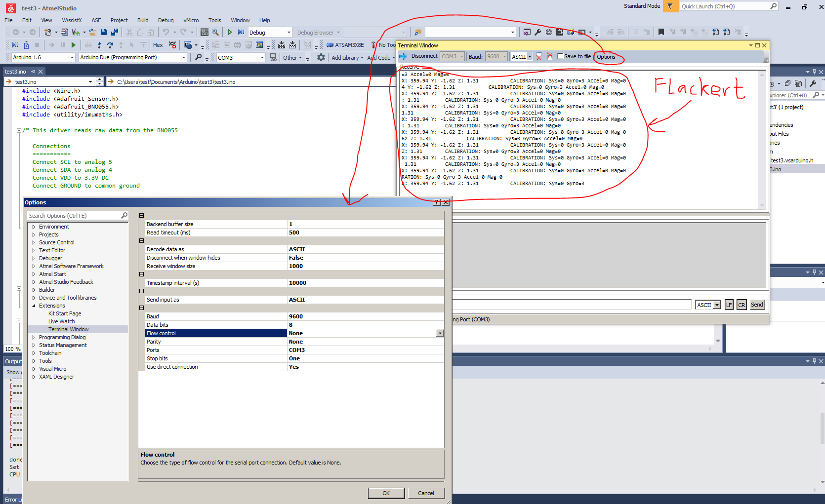Open the ASCII format dropdown in Terminal toolbar

coord(530,56)
